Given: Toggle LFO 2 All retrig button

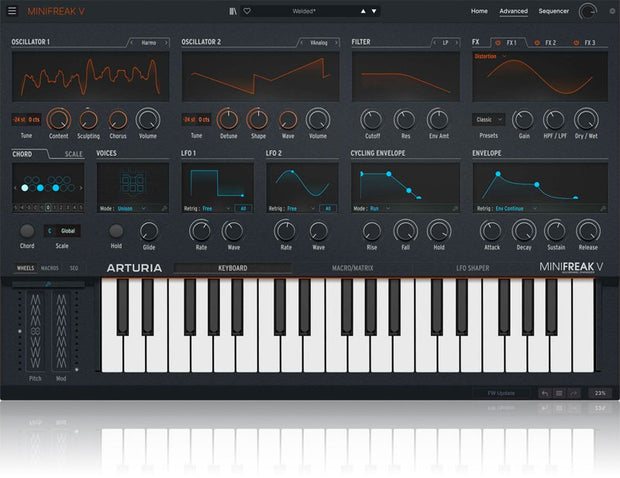Looking at the screenshot, I should 328,208.
